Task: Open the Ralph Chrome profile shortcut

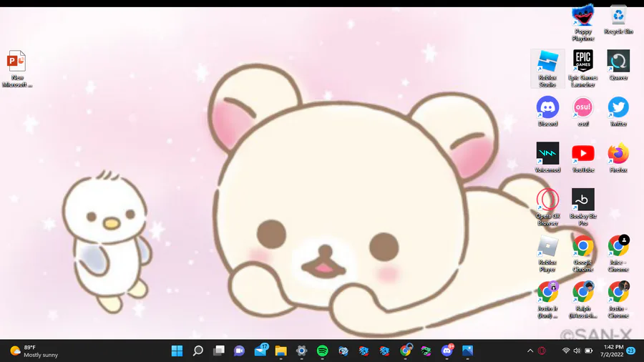Action: (x=582, y=300)
